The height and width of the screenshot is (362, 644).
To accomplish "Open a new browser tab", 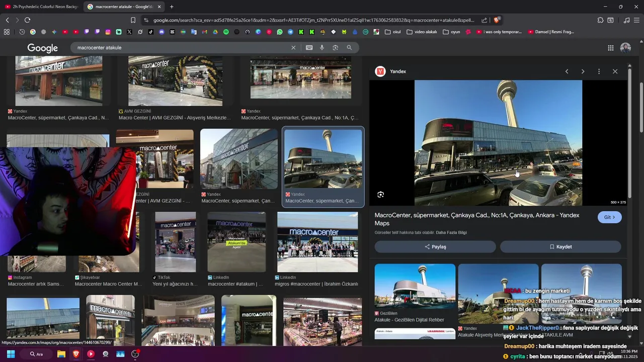I will (x=172, y=7).
